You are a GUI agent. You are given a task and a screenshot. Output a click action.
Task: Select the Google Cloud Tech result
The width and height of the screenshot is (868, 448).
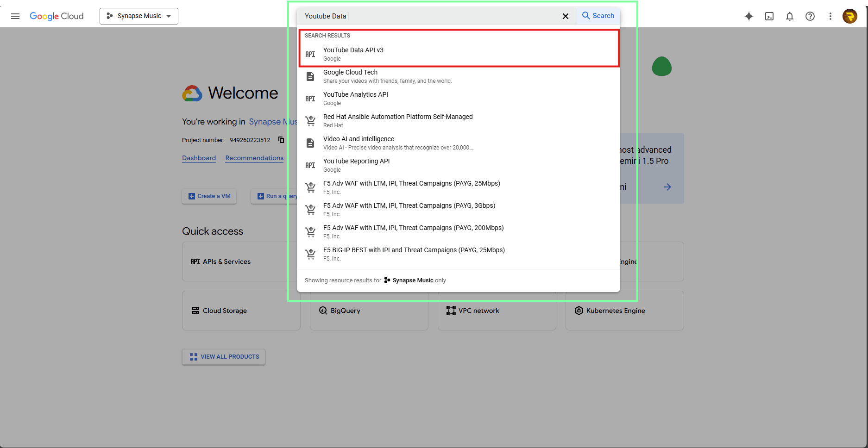click(x=459, y=76)
